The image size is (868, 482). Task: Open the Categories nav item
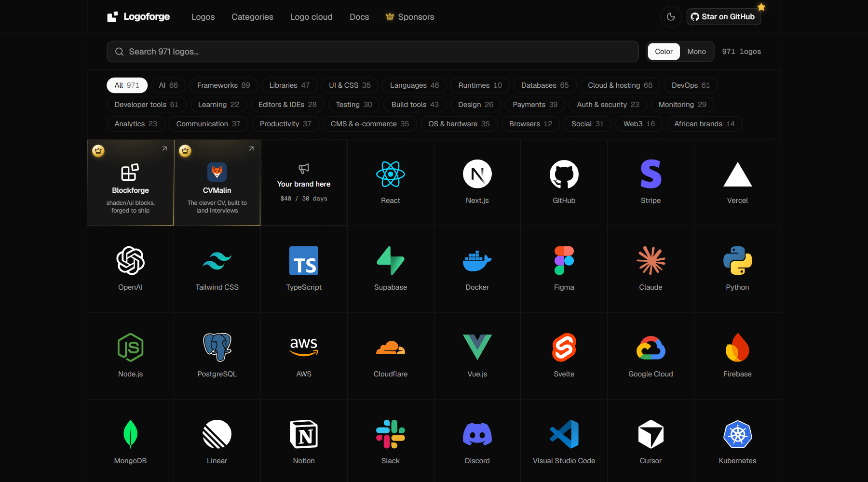point(252,17)
